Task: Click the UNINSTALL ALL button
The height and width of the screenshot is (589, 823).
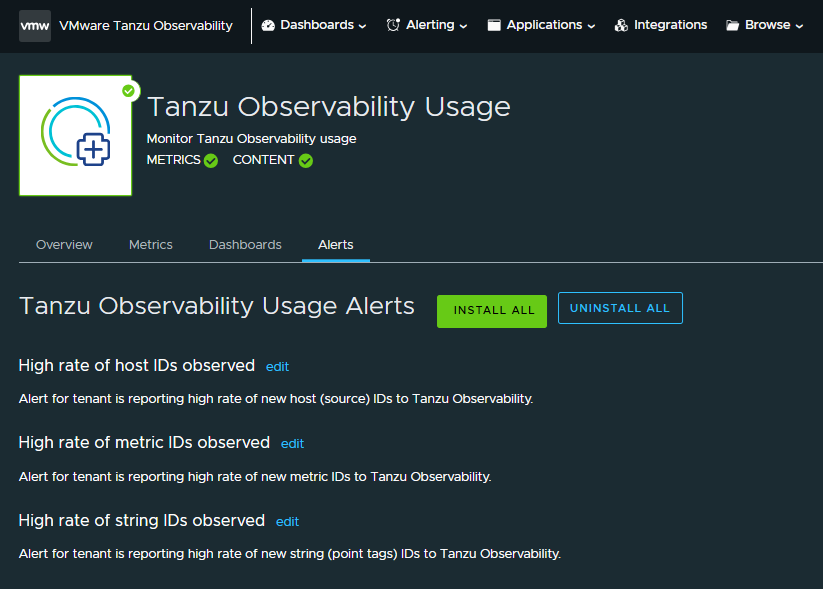Action: (x=620, y=308)
